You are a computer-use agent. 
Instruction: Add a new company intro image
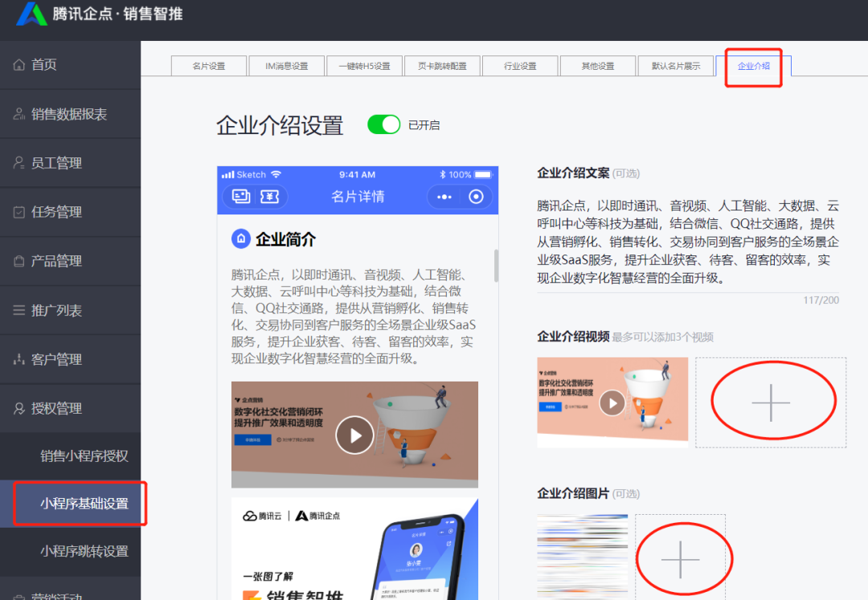pyautogui.click(x=680, y=558)
